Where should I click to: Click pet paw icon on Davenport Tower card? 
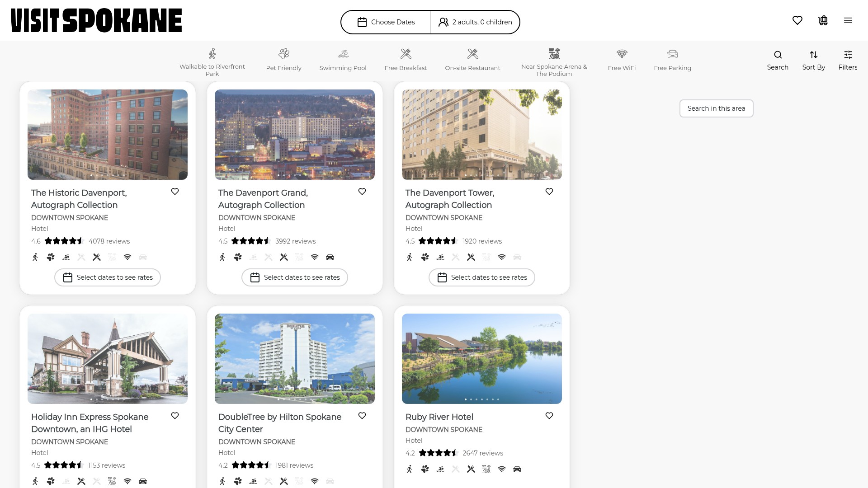click(425, 257)
